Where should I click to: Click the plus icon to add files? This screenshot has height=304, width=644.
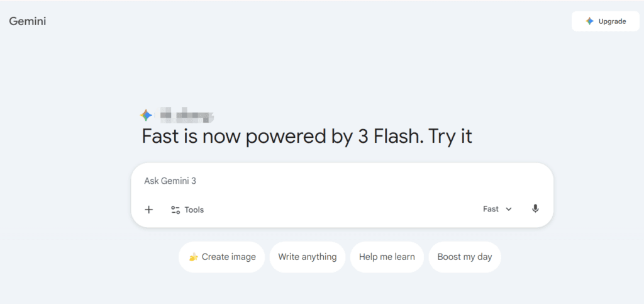(149, 210)
